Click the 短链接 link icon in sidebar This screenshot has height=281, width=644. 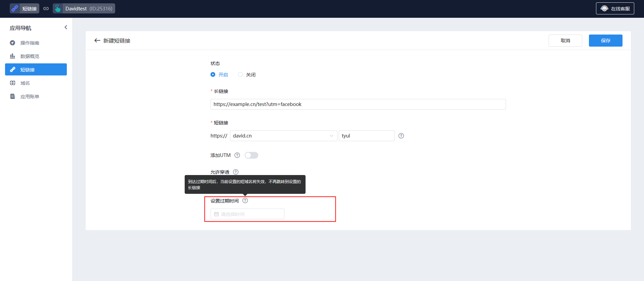pyautogui.click(x=12, y=69)
